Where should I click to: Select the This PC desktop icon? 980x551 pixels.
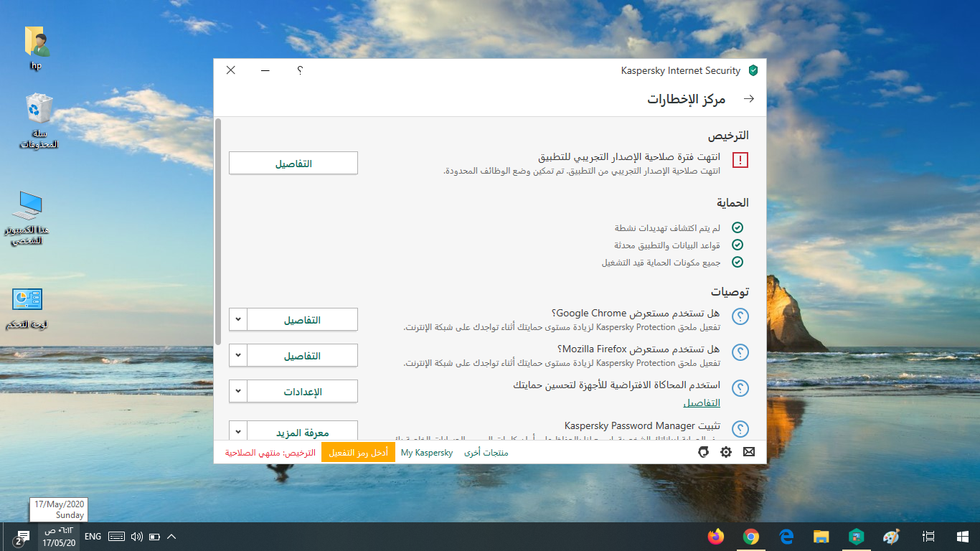click(29, 218)
